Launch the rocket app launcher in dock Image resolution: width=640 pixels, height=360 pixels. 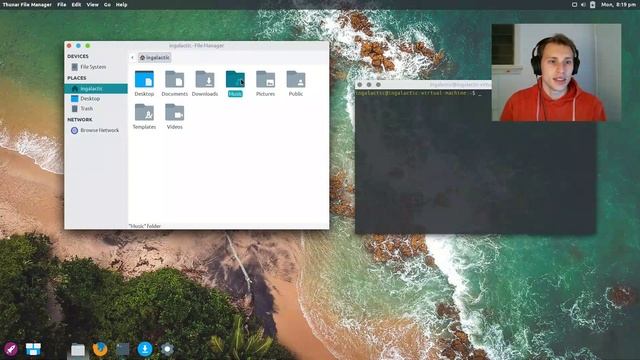point(11,349)
